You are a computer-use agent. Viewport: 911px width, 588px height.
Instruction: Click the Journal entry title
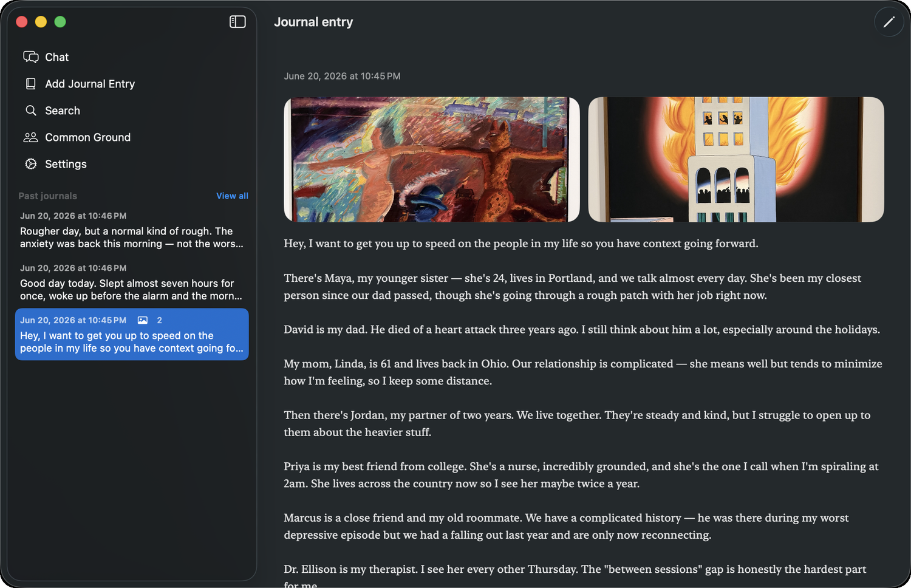tap(313, 22)
